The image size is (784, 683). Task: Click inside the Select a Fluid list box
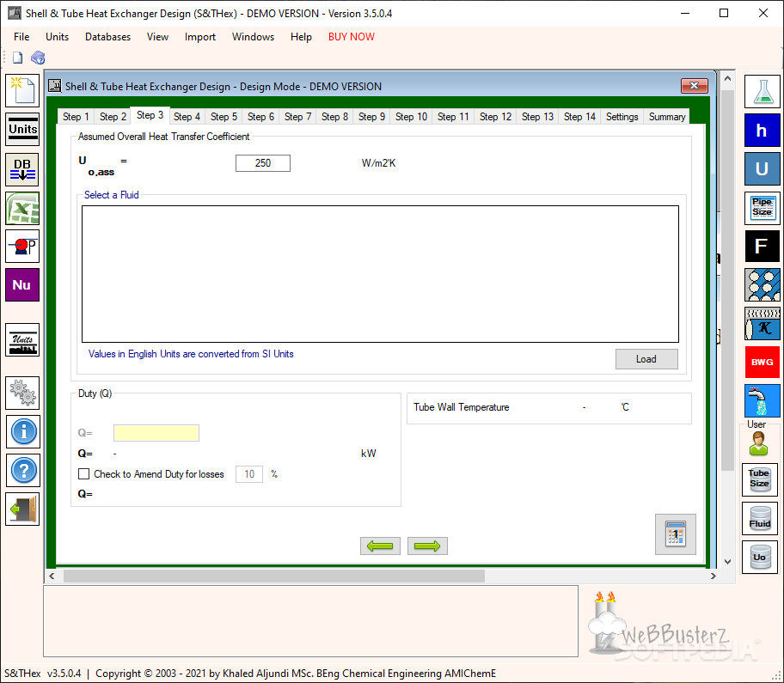click(x=380, y=274)
